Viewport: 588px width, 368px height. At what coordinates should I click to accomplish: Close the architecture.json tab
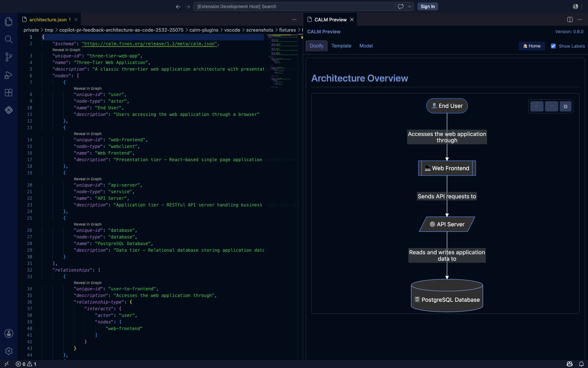tap(76, 20)
